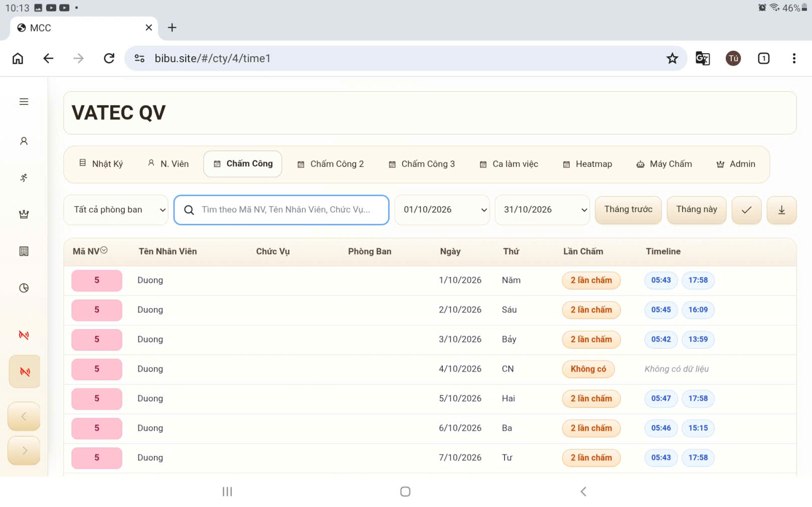This screenshot has width=812, height=507.
Task: Click the download arrow button
Action: 781,210
